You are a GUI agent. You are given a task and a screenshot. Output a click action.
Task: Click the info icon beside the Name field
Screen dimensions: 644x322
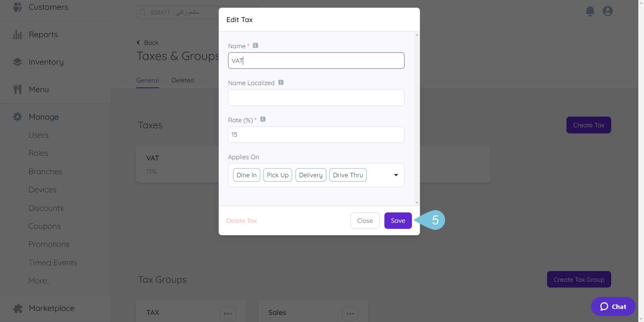[255, 45]
